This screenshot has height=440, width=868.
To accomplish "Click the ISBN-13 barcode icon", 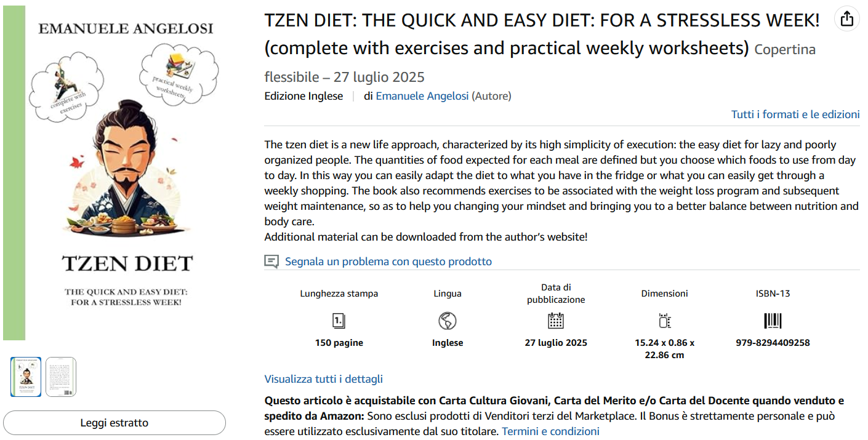I will pyautogui.click(x=773, y=321).
